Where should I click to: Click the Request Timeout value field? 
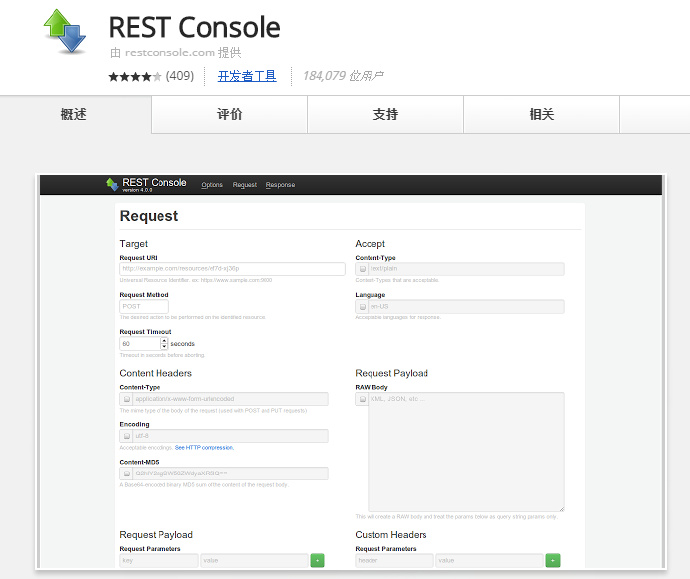coord(140,344)
